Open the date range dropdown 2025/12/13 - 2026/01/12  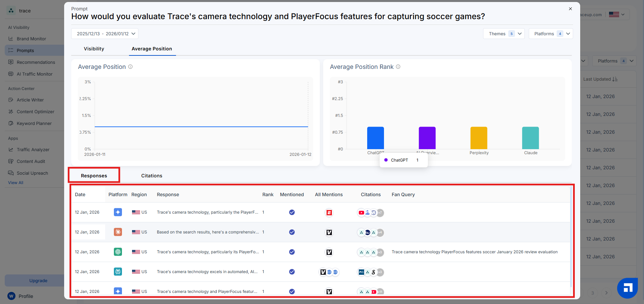coord(105,34)
